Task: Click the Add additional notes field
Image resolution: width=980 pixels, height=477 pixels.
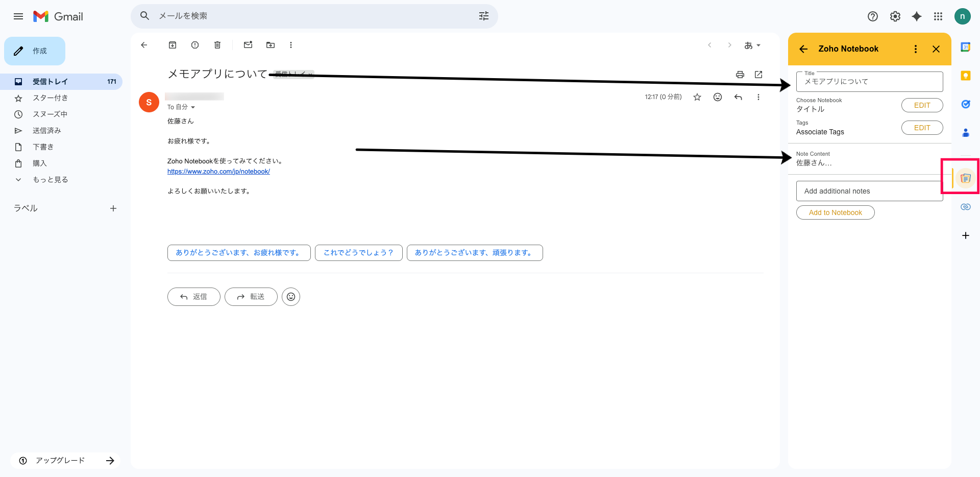Action: tap(869, 191)
